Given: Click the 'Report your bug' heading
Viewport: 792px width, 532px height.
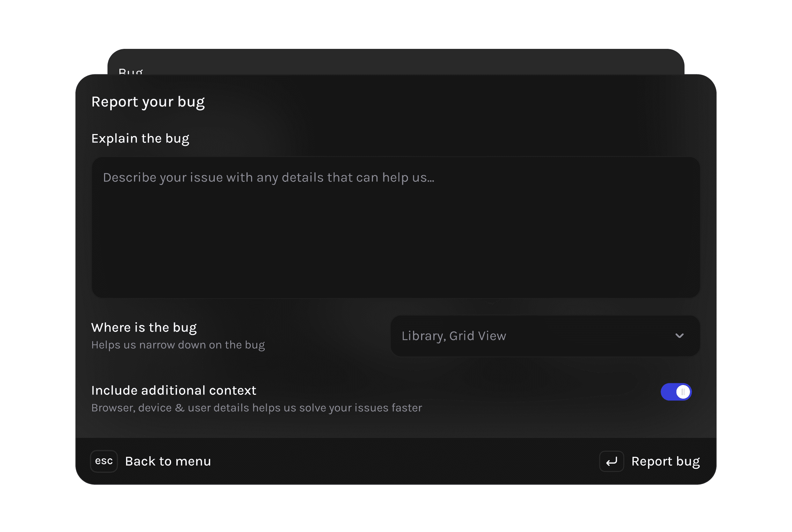Looking at the screenshot, I should coord(148,102).
